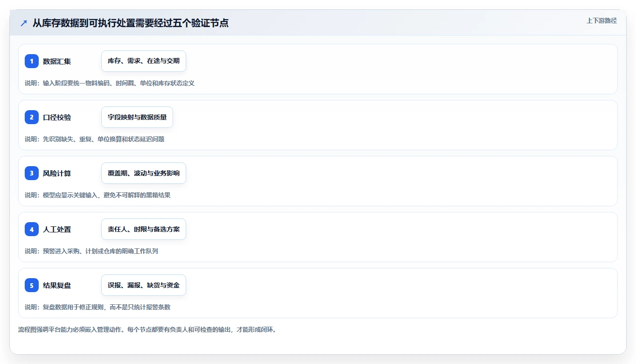Click the 上下游路径 label in header
The height and width of the screenshot is (364, 636).
(x=601, y=21)
